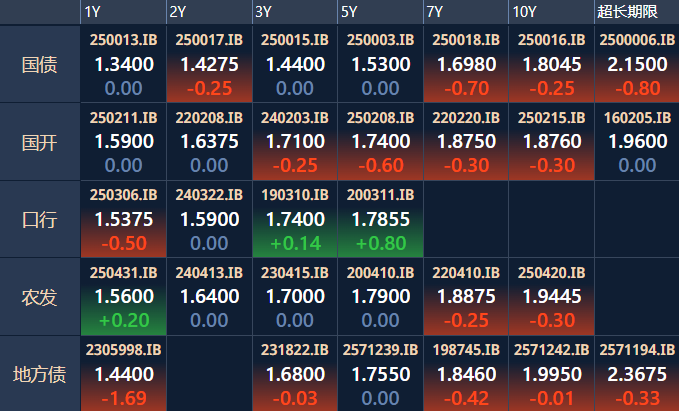Viewport: 679px width, 411px height.
Task: Open the 2305998.IB local bond cell
Action: click(x=123, y=375)
